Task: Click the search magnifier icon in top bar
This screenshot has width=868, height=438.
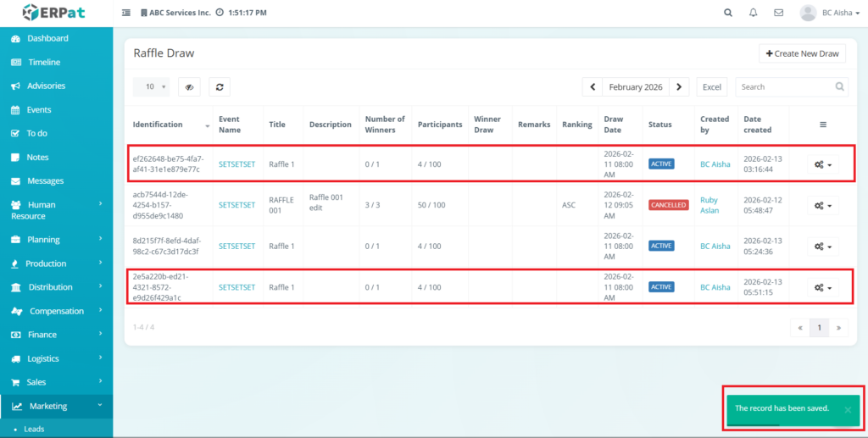Action: pyautogui.click(x=728, y=13)
